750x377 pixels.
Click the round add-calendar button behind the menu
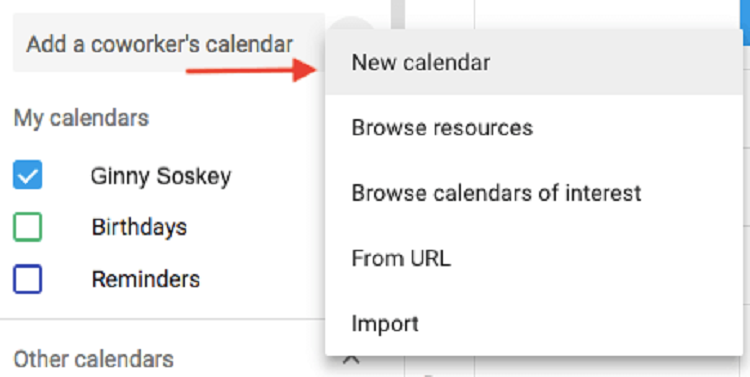click(353, 23)
